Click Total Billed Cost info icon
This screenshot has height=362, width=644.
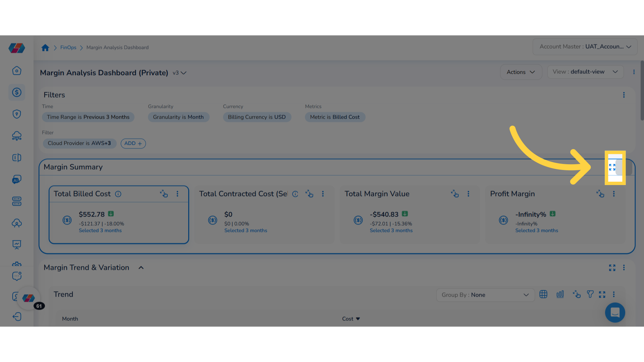[118, 194]
